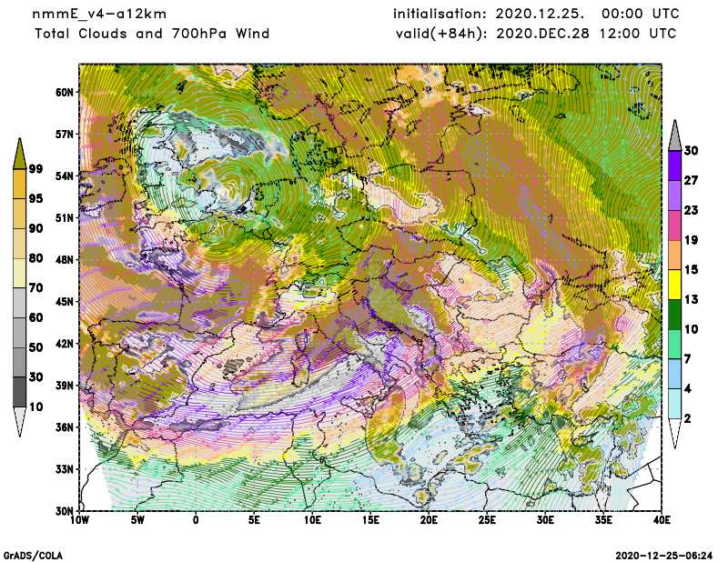Viewport: 728px width, 562px height.
Task: Click the 60N latitude axis label
Action: click(x=65, y=92)
